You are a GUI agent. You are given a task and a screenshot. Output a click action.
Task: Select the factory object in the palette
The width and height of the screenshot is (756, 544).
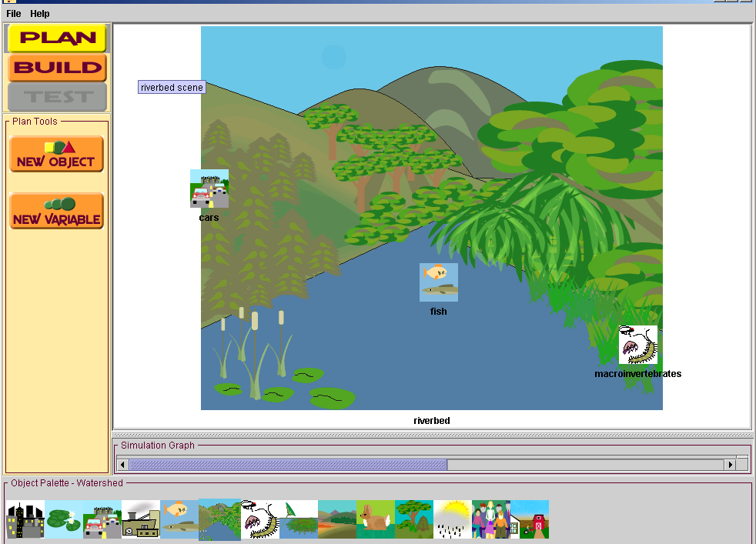coord(141,519)
